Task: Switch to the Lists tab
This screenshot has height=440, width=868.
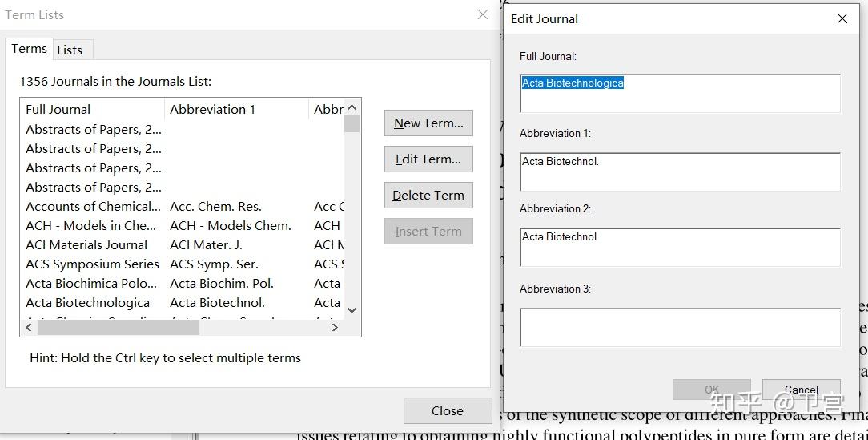Action: [x=70, y=50]
